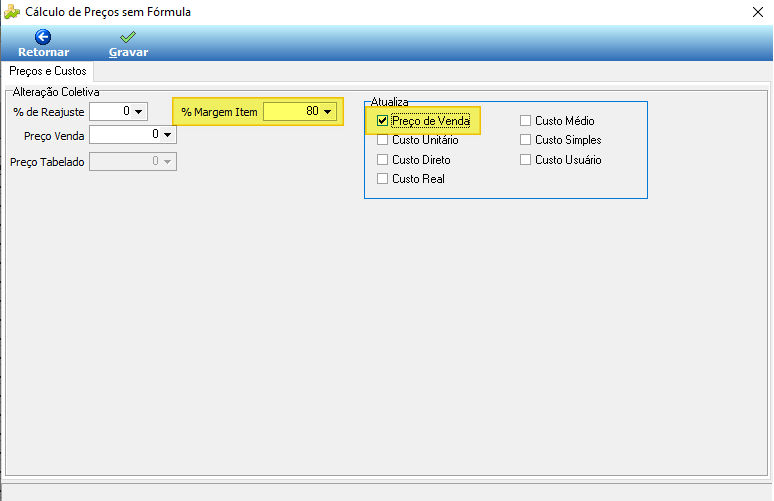774x501 pixels.
Task: Click the Preço Tabelado label
Action: coord(47,162)
